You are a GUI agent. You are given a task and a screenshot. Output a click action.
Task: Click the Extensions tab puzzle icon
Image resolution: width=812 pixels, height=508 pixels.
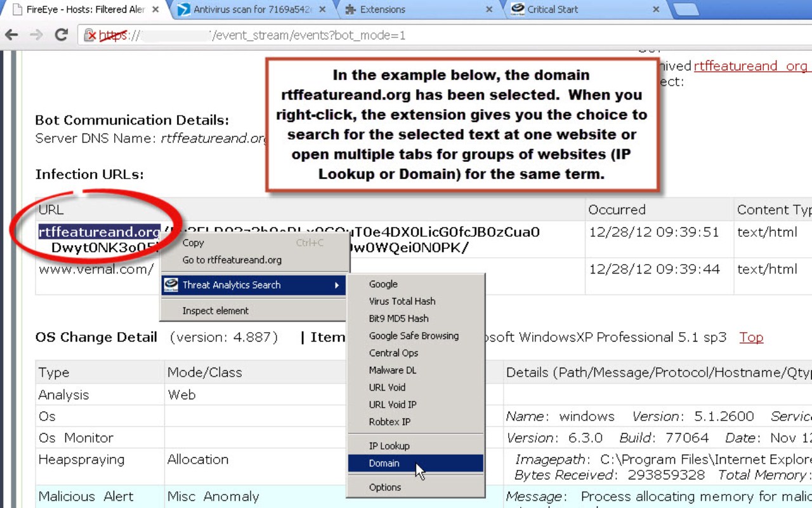pos(350,10)
